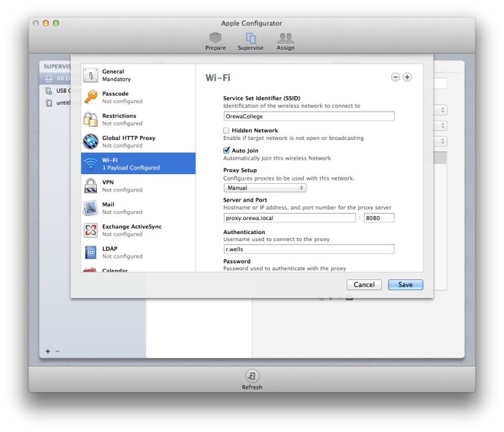Viewport: 504px width, 432px height.
Task: Click the Wi-Fi heading text
Action: [218, 78]
